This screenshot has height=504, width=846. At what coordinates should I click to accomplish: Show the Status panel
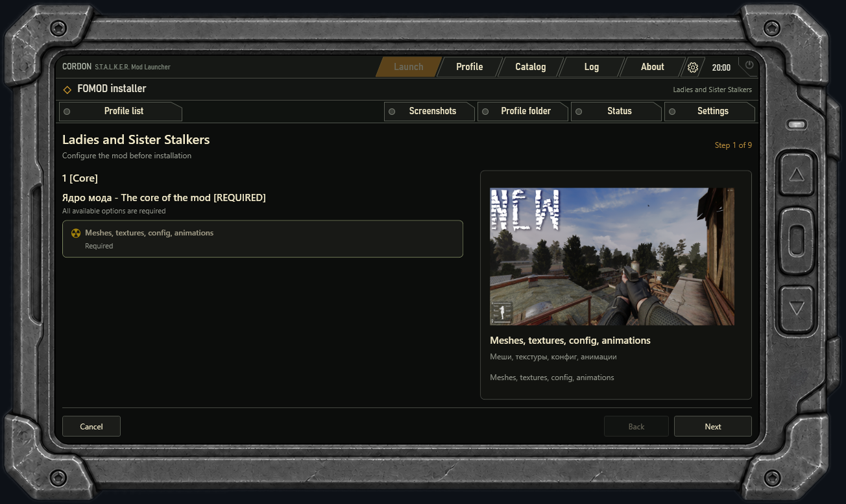tap(616, 112)
